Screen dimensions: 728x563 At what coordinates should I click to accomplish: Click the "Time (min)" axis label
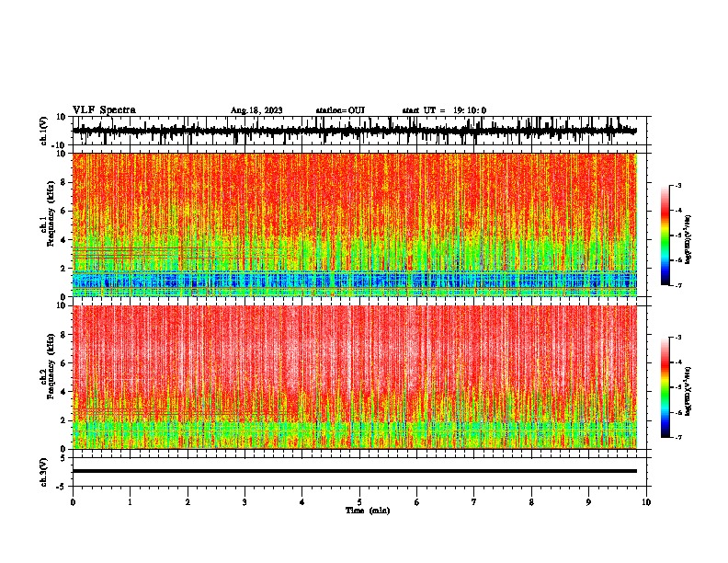click(x=368, y=511)
